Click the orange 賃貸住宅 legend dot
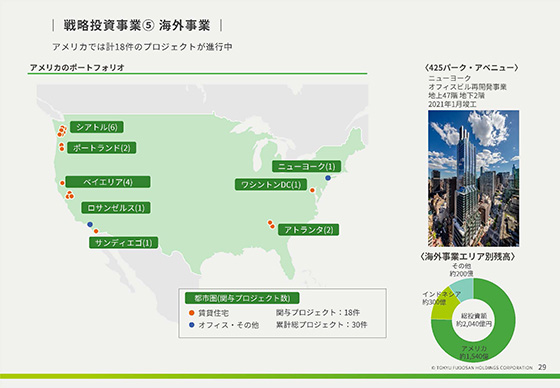The image size is (560, 388). pos(191,313)
